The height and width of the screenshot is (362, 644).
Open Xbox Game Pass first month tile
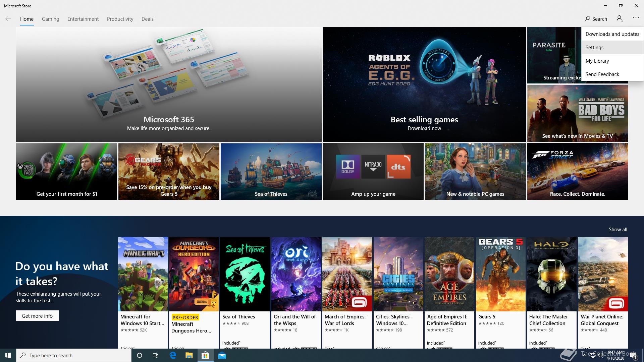[x=66, y=172]
